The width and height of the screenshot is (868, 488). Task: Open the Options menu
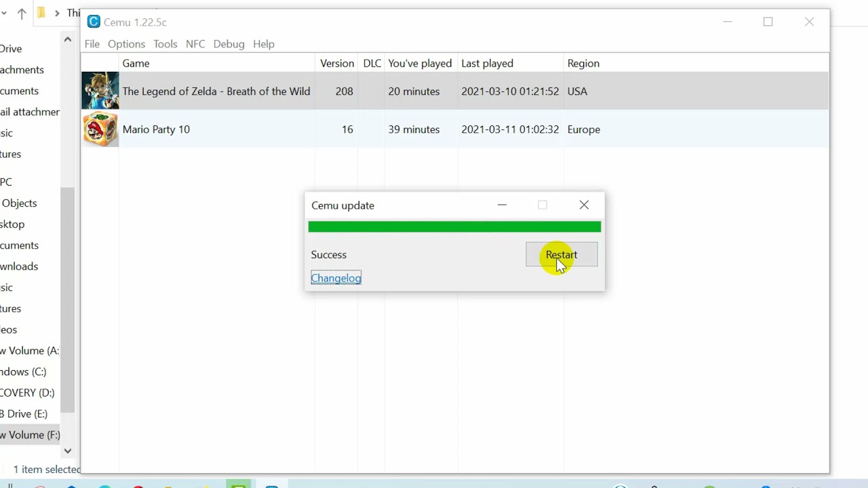126,44
